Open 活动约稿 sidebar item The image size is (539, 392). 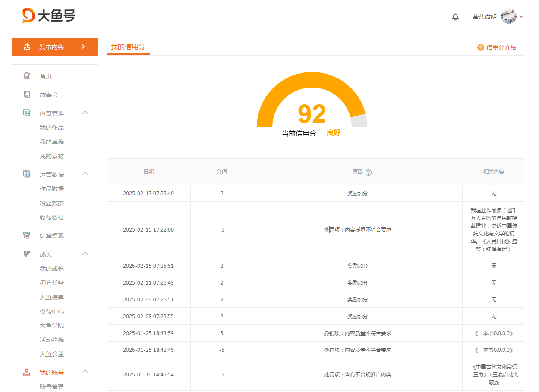[x=52, y=340]
